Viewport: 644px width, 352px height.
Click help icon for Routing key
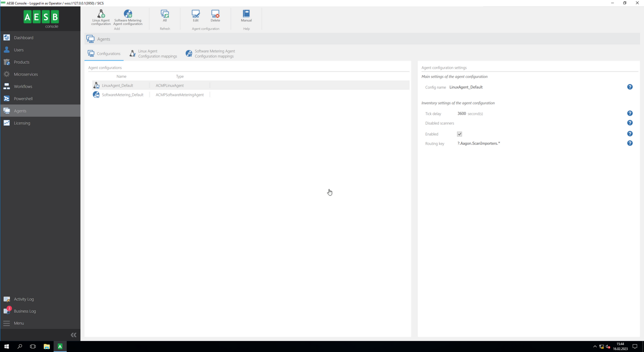point(630,143)
